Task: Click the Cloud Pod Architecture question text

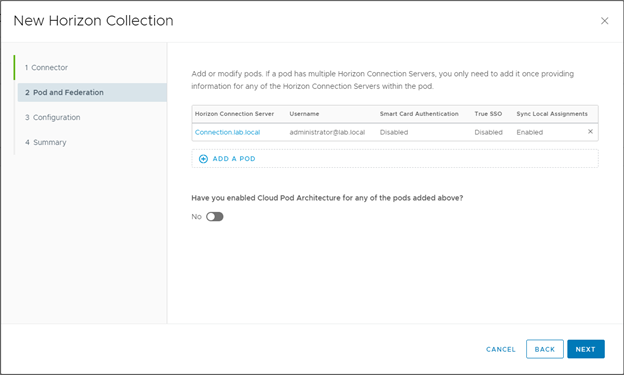Action: [327, 198]
